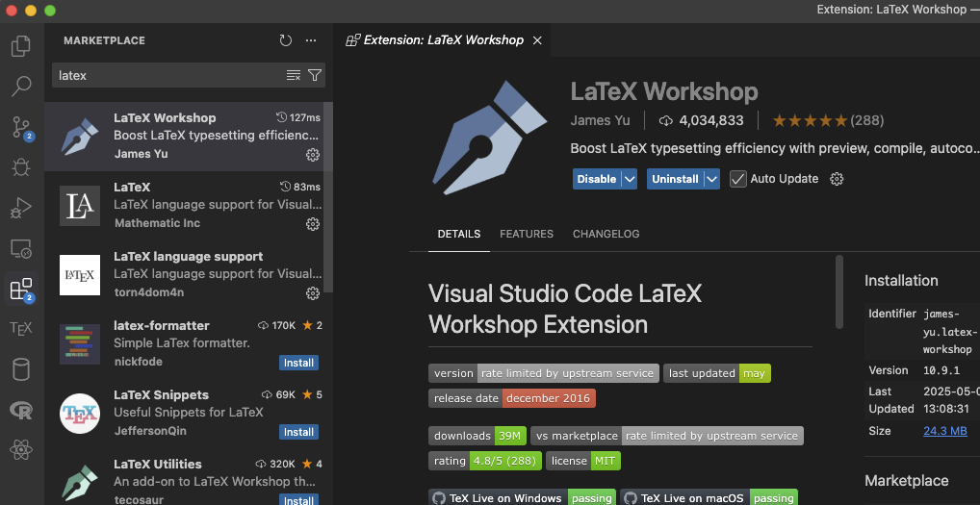Expand the Disable button dropdown arrow

tap(630, 179)
